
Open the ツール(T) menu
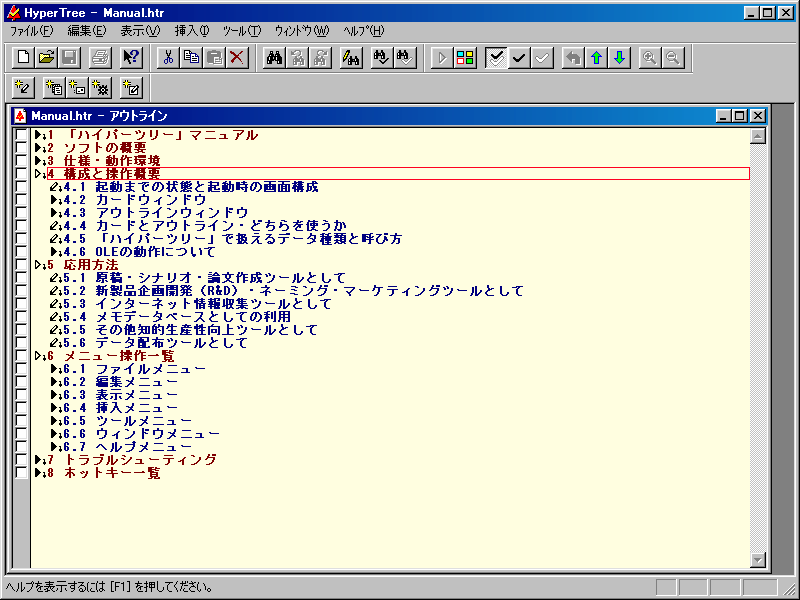pos(242,31)
